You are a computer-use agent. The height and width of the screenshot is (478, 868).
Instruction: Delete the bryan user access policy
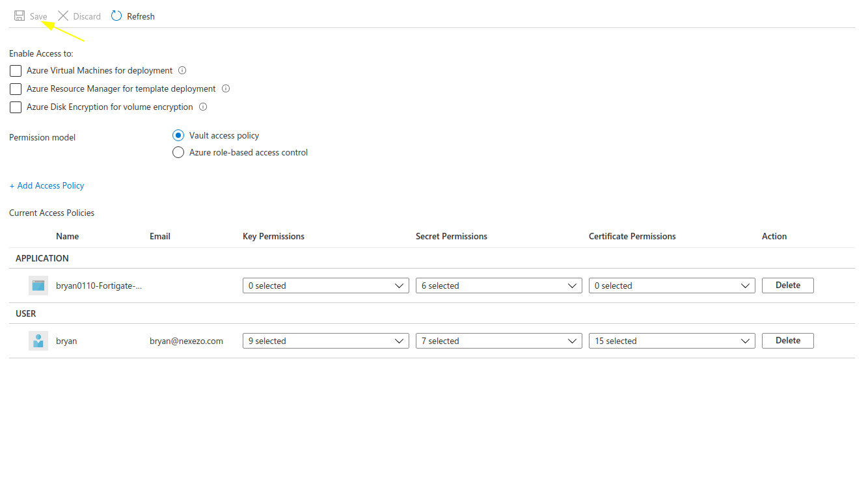[788, 341]
